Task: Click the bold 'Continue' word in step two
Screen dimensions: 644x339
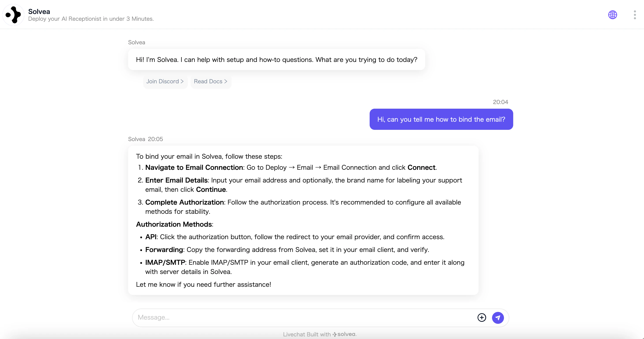Action: [x=211, y=190]
